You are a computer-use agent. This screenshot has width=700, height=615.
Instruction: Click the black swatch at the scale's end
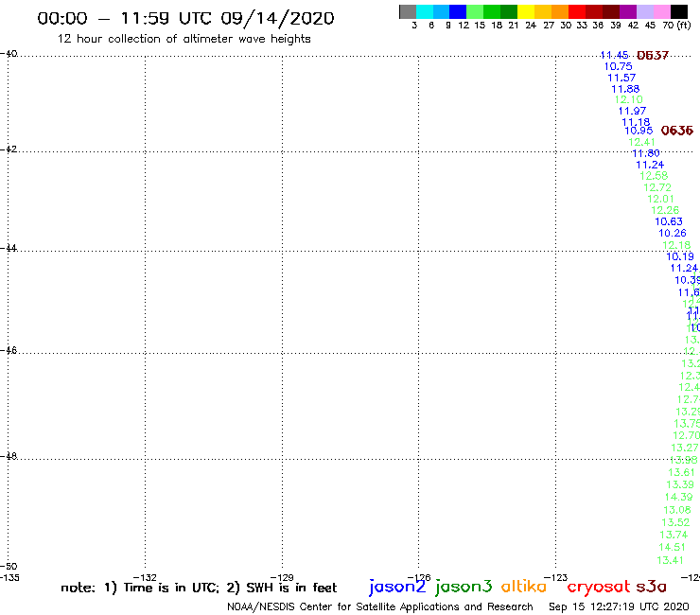tap(678, 12)
